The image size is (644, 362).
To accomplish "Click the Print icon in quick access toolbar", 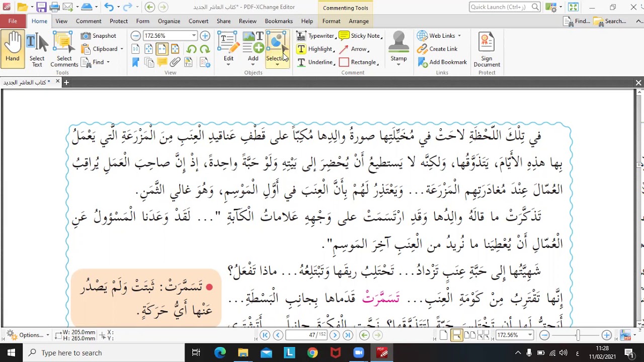I will click(54, 7).
